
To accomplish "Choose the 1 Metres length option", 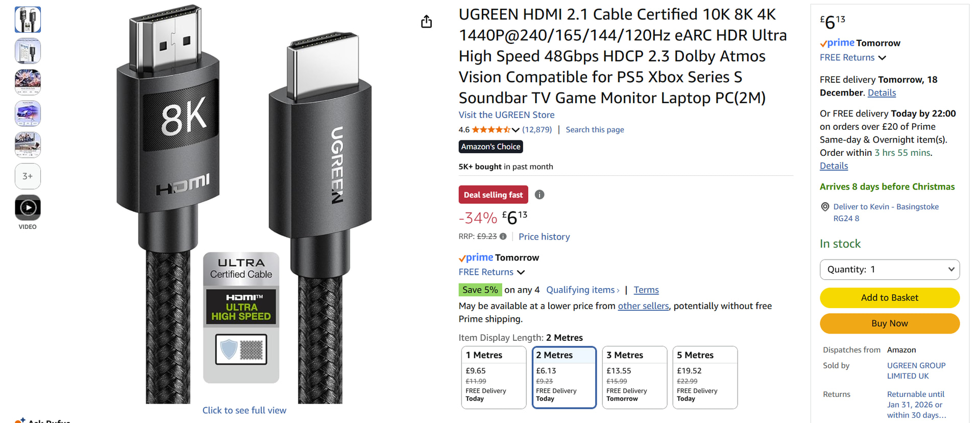I will coord(493,377).
